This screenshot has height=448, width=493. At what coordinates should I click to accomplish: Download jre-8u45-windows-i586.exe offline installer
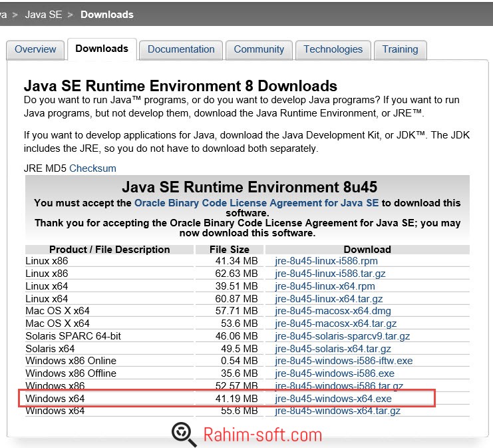[x=335, y=373]
